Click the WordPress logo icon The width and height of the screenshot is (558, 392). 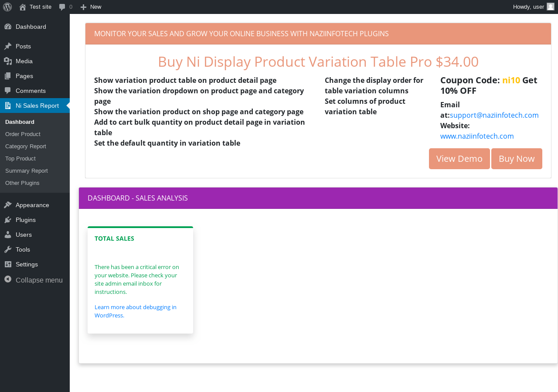[7, 7]
